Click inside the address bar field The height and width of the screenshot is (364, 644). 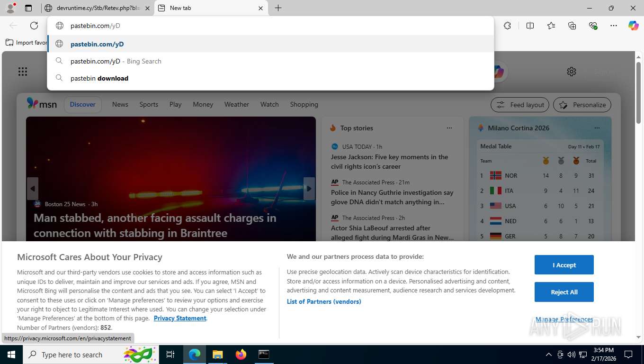270,26
